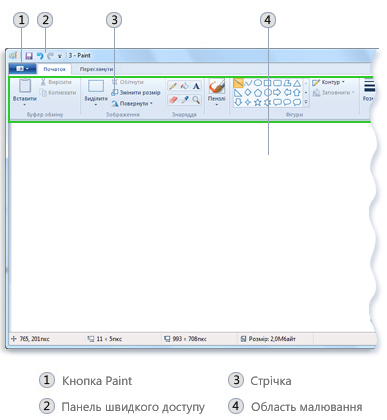The width and height of the screenshot is (387, 420).
Task: Open the Customize Quick Access Toolbar arrow
Action: (x=60, y=56)
